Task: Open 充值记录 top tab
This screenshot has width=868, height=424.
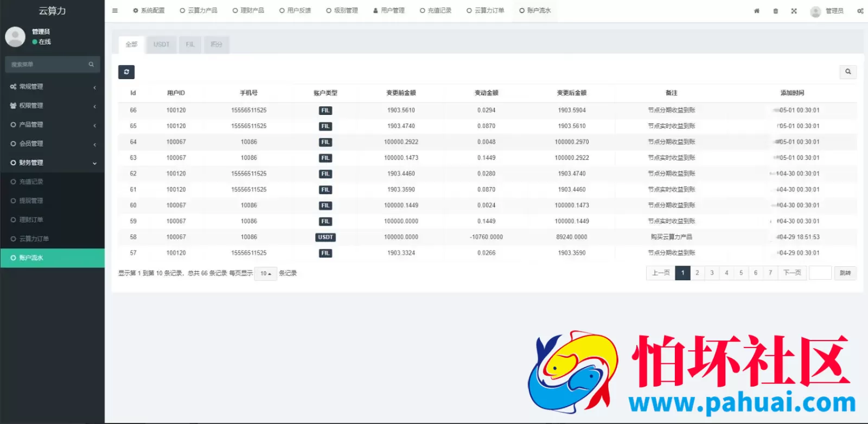Action: pyautogui.click(x=436, y=11)
